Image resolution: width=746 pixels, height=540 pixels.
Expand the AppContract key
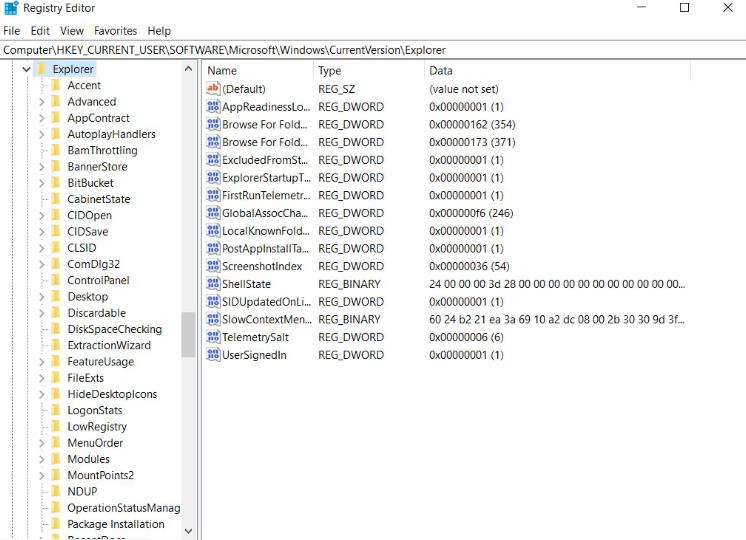(x=41, y=118)
